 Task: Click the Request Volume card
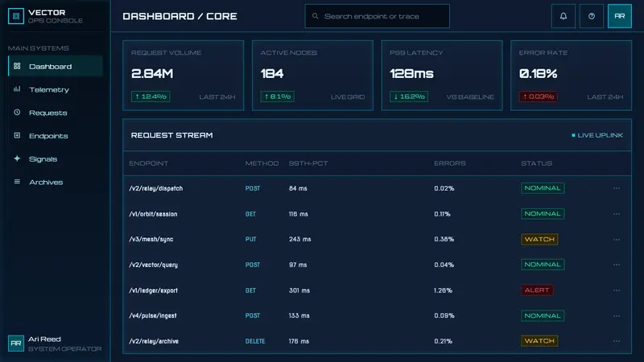click(x=184, y=76)
